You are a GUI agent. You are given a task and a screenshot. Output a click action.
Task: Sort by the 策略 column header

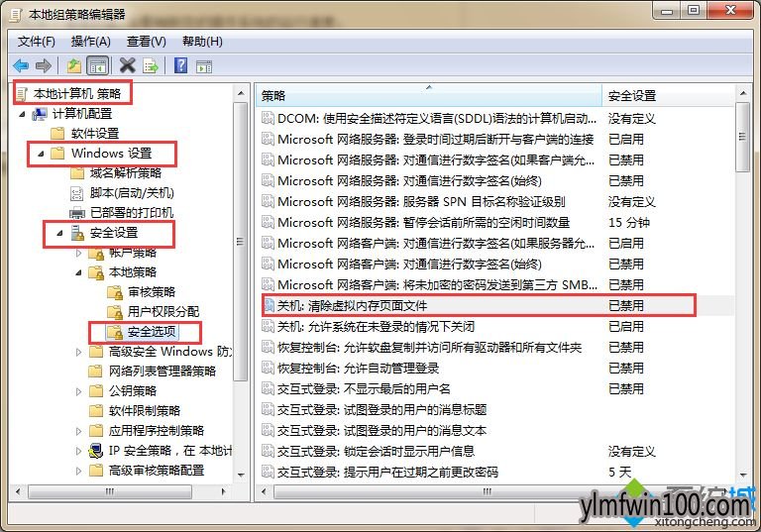[x=429, y=96]
